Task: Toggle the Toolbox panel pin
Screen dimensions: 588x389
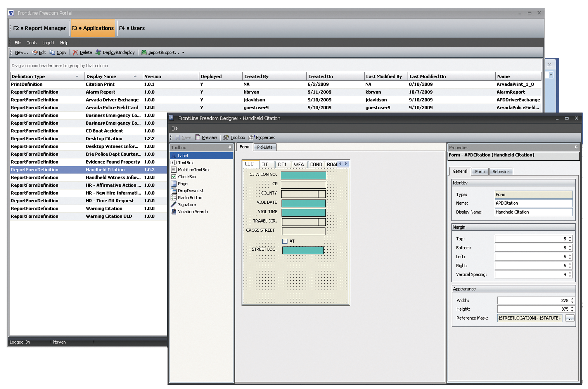Action: pos(230,147)
